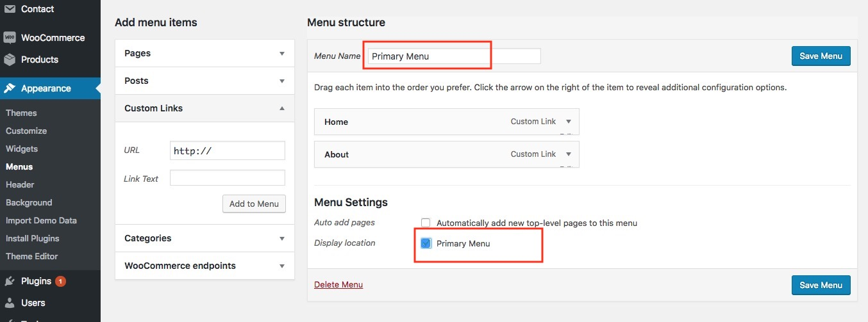Click the Plugins update count badge
Screen dimensions: 868x322
pyautogui.click(x=60, y=281)
